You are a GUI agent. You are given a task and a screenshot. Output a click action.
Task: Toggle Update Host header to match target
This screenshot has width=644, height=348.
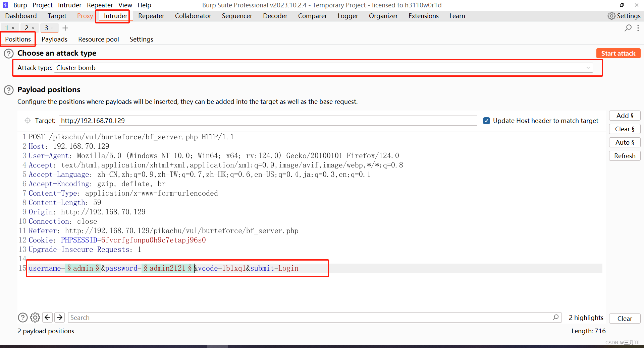(486, 121)
